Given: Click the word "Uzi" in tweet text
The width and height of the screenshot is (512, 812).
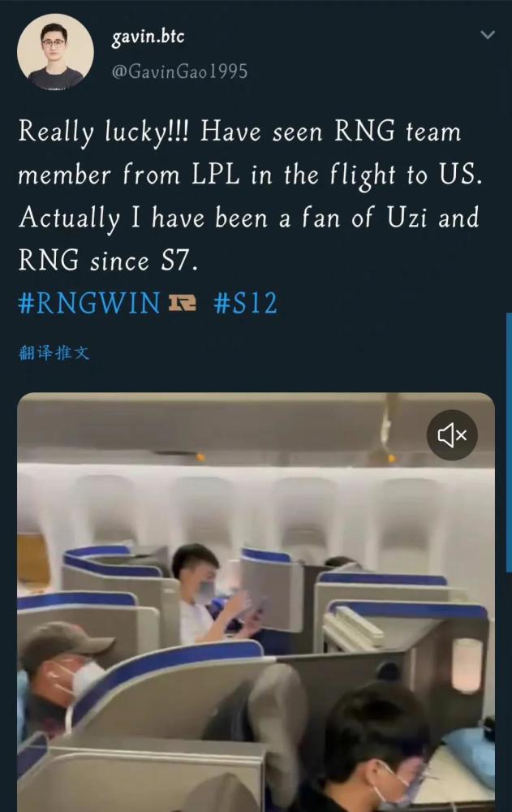Looking at the screenshot, I should point(407,218).
